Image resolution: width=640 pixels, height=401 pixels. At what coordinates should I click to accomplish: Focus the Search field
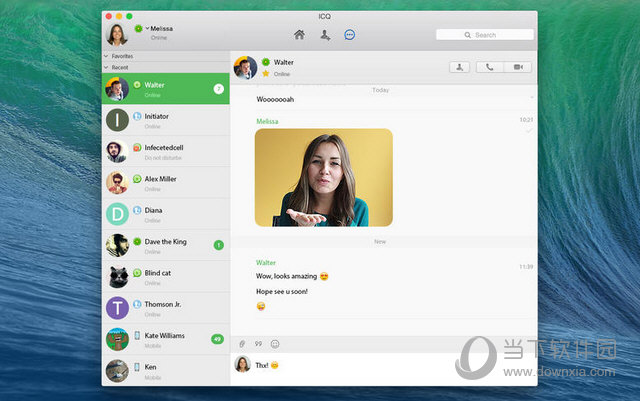[x=484, y=35]
